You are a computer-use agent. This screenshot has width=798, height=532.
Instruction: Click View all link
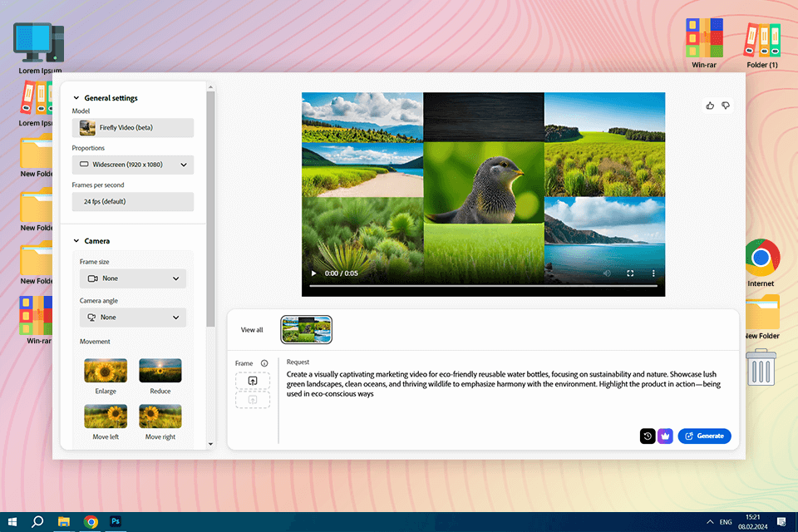click(x=252, y=330)
